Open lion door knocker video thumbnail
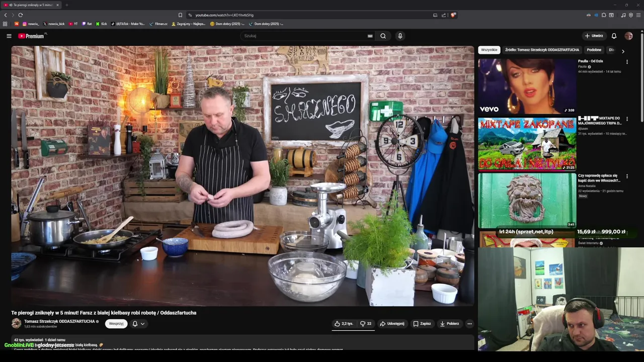This screenshot has width=644, height=362. [527, 201]
